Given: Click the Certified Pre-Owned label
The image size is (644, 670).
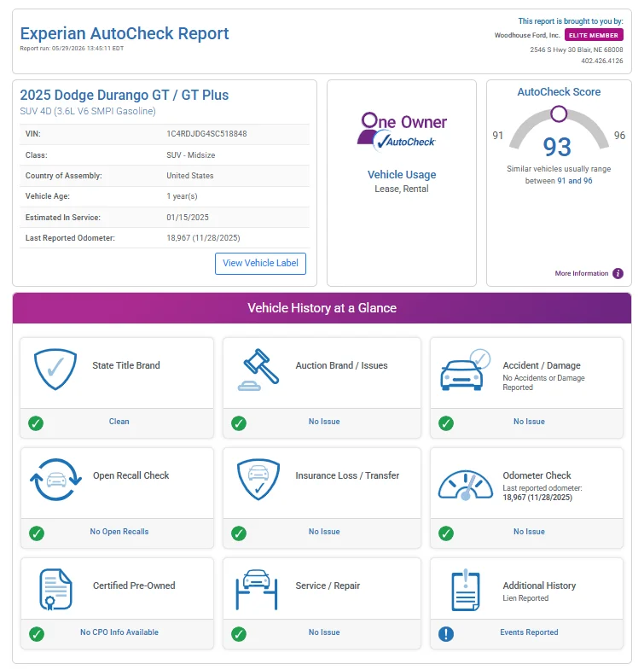Looking at the screenshot, I should tap(134, 586).
